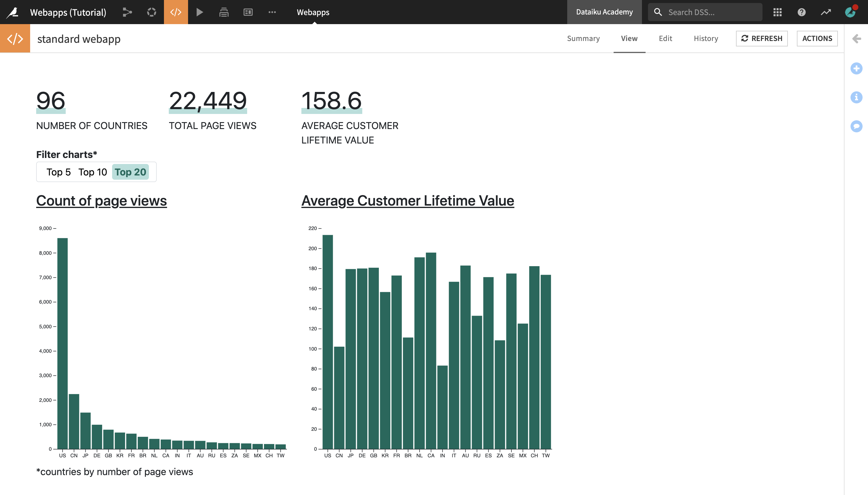Open the applications grid icon

(x=778, y=12)
